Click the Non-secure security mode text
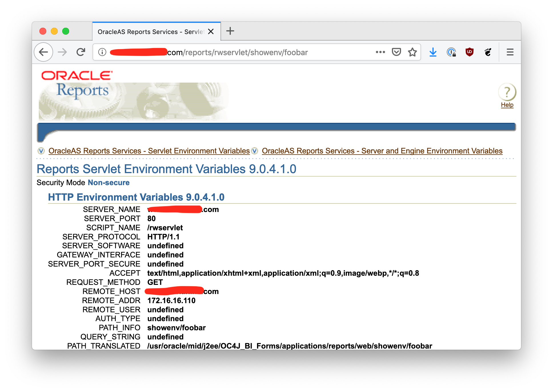 [x=109, y=183]
